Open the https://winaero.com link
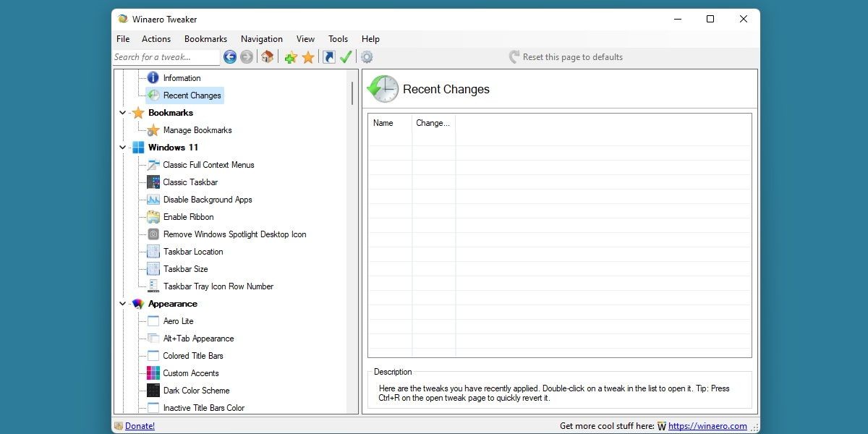Screen dimensions: 868x434 (707, 426)
